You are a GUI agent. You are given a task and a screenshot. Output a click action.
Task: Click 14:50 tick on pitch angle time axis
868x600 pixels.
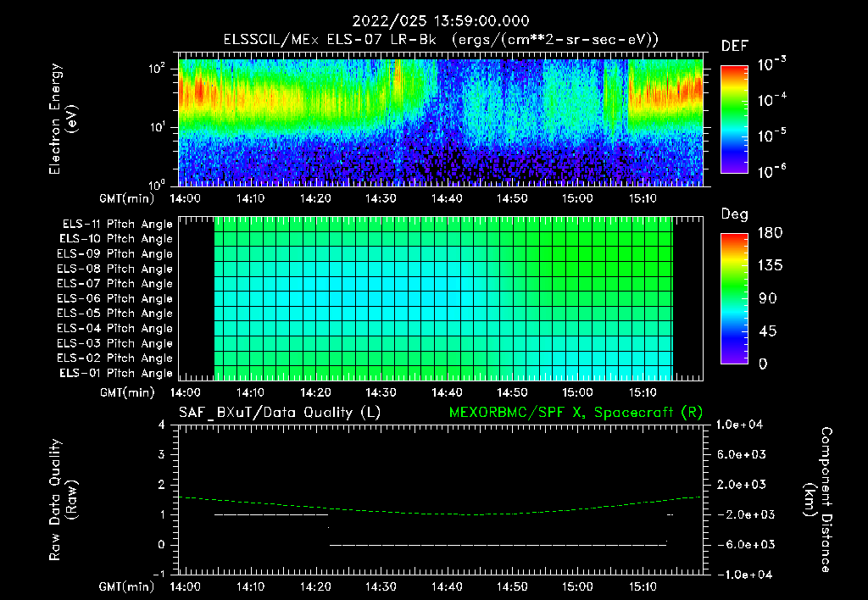(x=512, y=392)
